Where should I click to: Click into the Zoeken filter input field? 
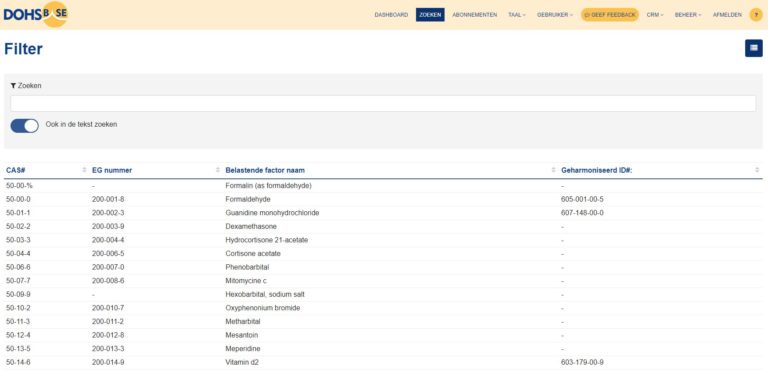(x=383, y=103)
